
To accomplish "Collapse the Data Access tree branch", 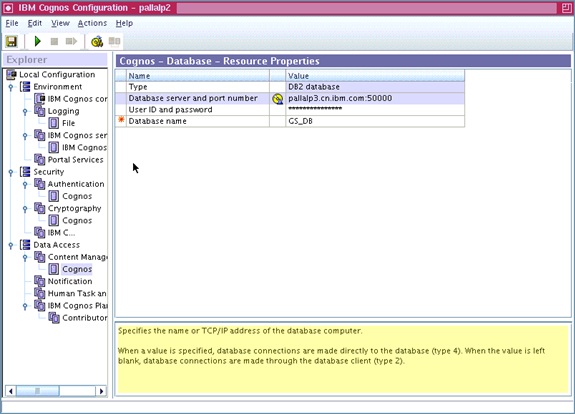I will coord(11,245).
